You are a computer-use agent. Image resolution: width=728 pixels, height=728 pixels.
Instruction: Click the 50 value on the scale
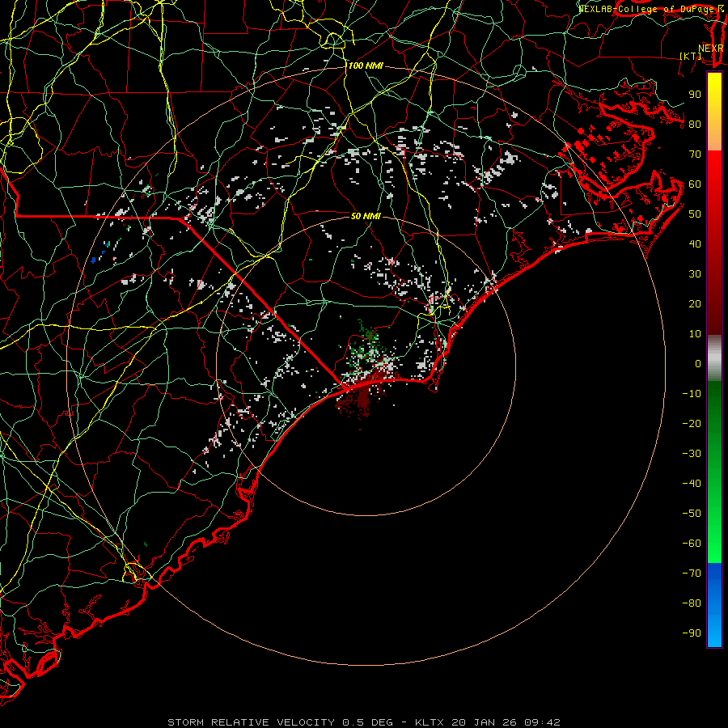pyautogui.click(x=695, y=214)
